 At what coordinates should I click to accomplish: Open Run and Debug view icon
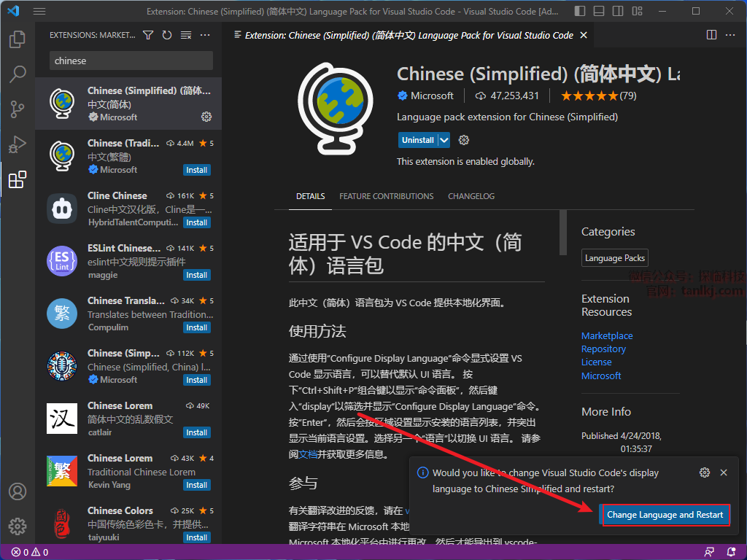tap(18, 144)
